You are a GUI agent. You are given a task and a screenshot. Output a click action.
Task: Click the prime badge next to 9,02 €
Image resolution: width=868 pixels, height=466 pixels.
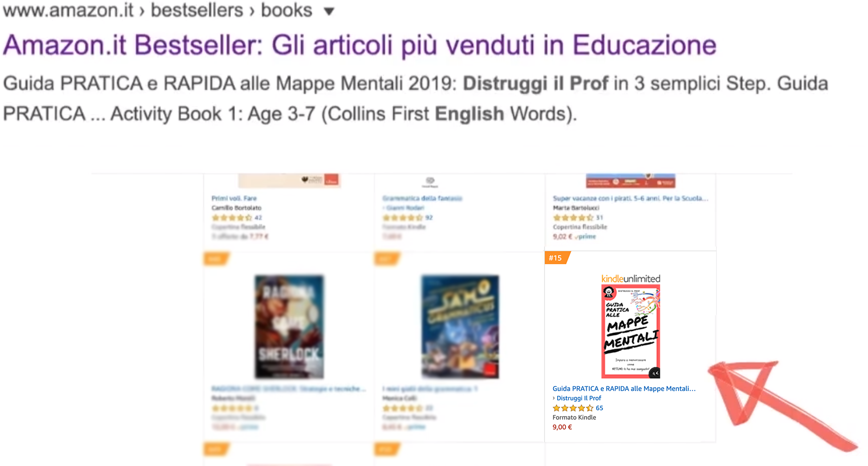pos(586,237)
